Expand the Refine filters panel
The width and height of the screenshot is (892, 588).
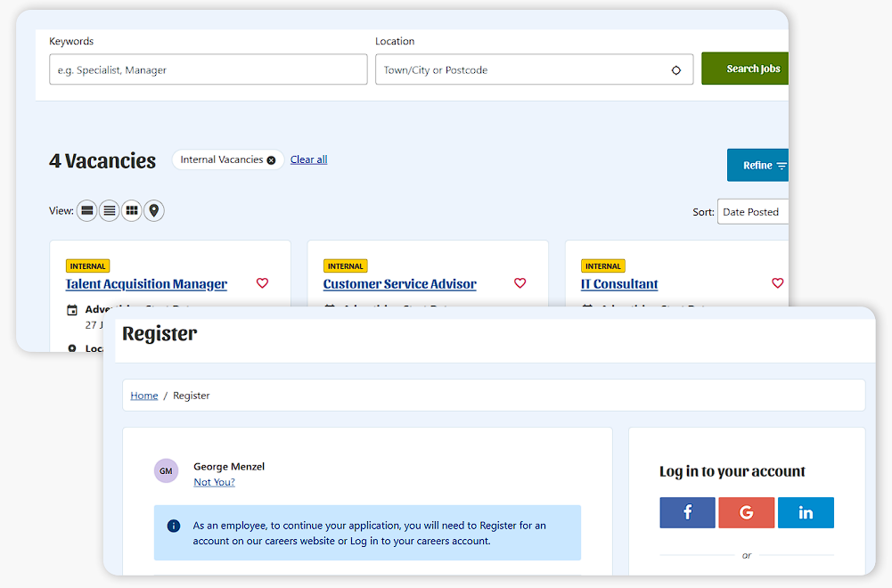[x=757, y=166]
